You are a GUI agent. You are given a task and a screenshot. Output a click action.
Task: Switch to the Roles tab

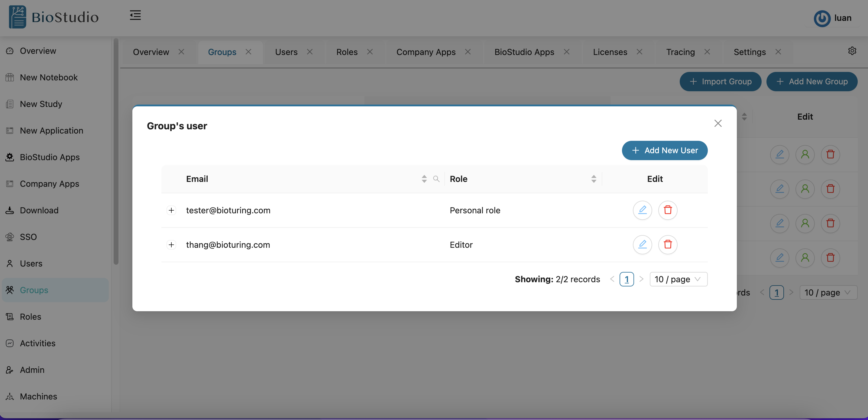[347, 52]
